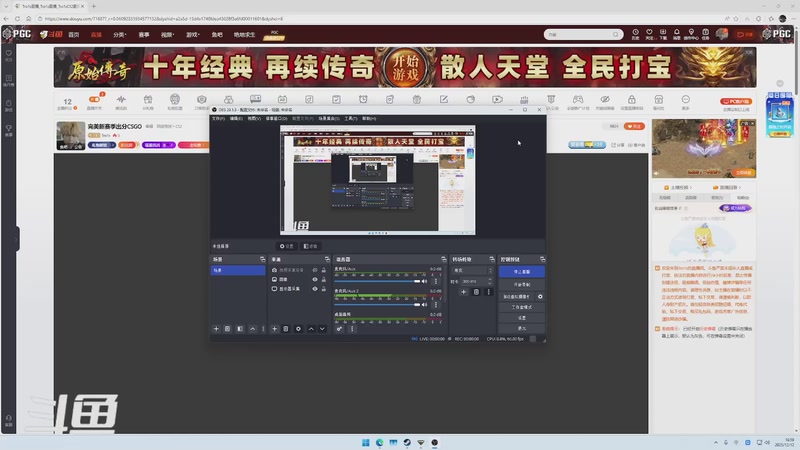Lock the 显示器采集 display capture source

click(323, 289)
